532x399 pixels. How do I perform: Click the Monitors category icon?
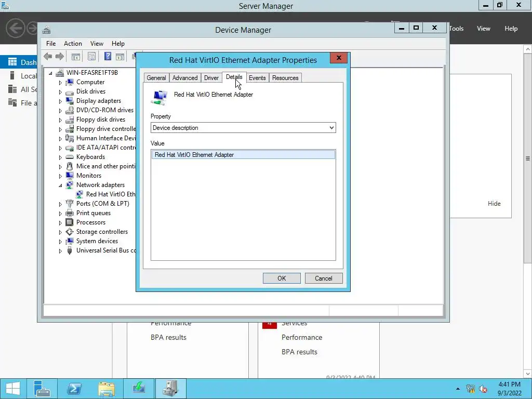click(x=70, y=176)
